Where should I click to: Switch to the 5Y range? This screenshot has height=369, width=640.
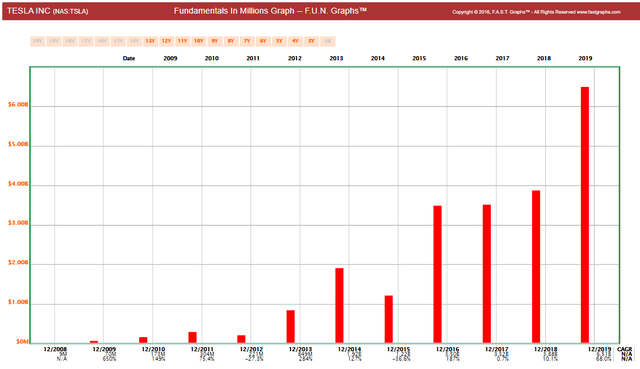[279, 41]
